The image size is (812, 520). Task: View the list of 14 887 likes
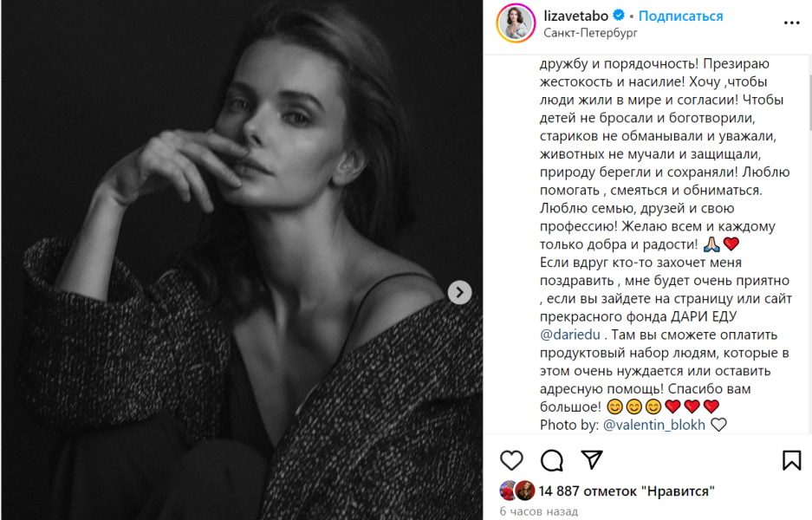coord(627,491)
